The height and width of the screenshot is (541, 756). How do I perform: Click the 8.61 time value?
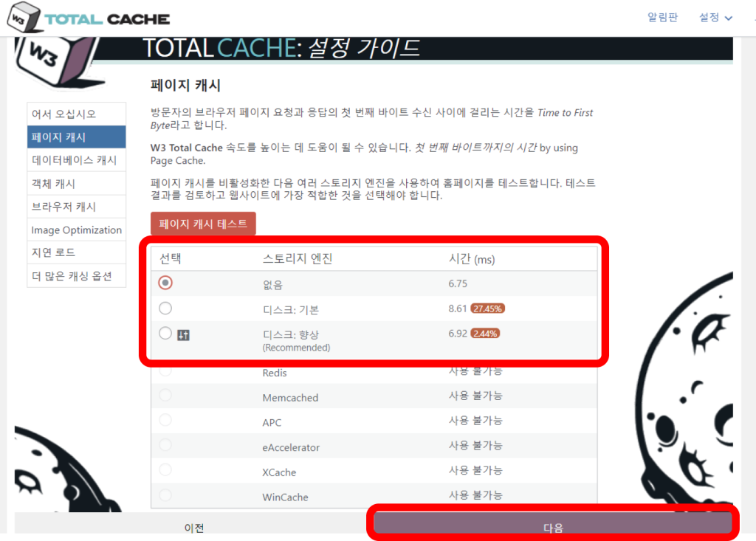click(x=458, y=309)
